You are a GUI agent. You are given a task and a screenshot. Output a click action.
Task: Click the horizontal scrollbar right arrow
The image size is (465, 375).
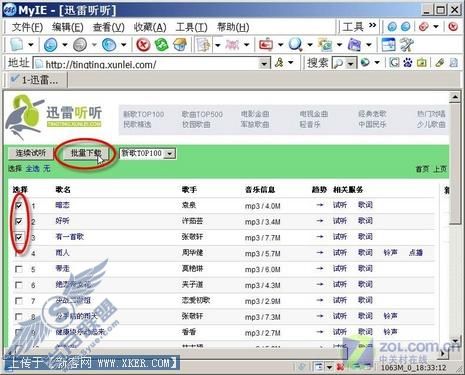pos(443,353)
